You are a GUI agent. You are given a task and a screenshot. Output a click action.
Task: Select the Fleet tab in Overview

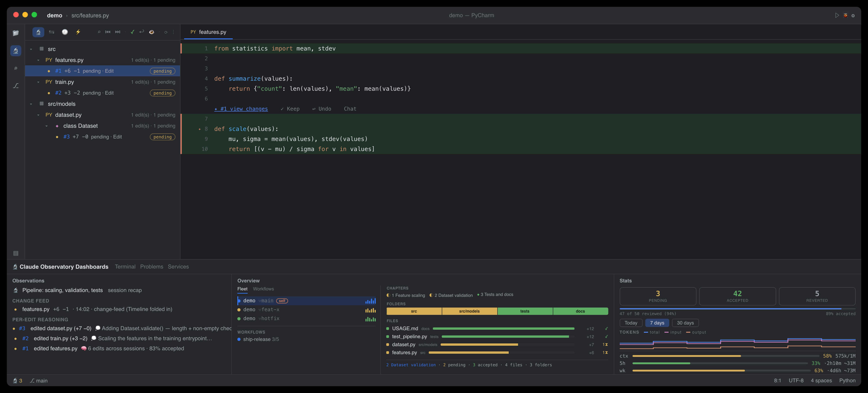click(242, 289)
